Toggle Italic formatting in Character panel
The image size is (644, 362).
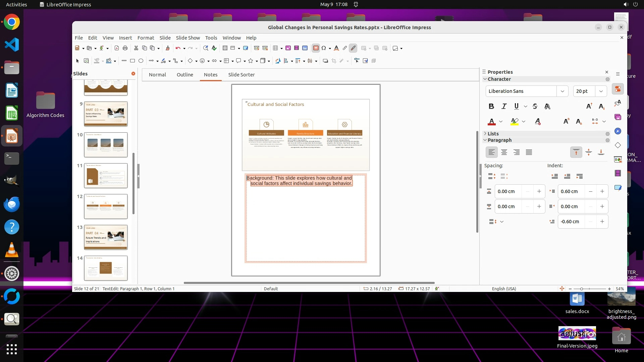[504, 106]
